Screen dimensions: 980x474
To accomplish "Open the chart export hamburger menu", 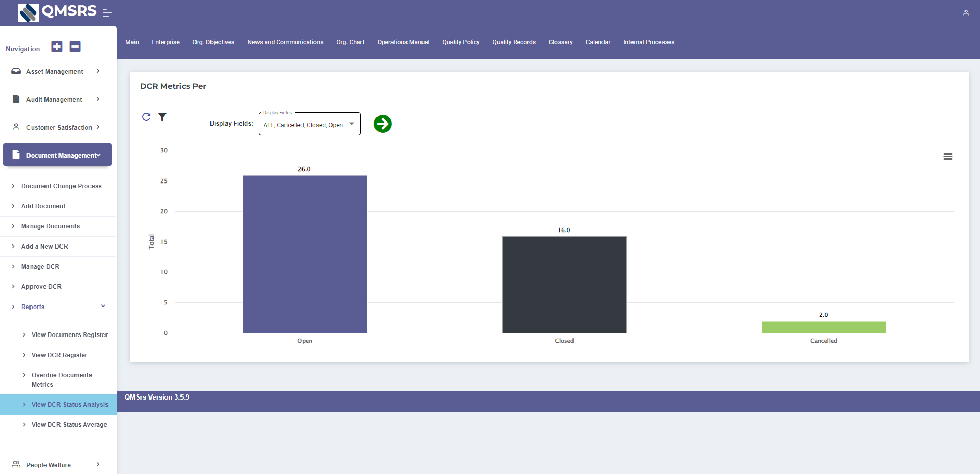I will [x=948, y=156].
